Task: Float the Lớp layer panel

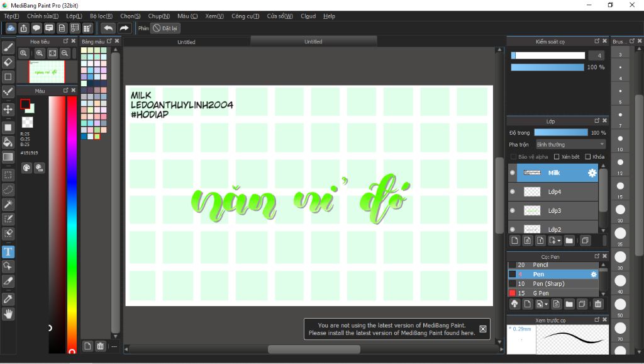Action: click(x=597, y=120)
